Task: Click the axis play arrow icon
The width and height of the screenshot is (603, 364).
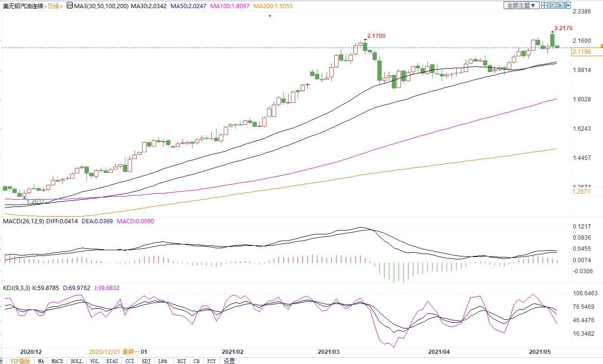Action: (560, 5)
